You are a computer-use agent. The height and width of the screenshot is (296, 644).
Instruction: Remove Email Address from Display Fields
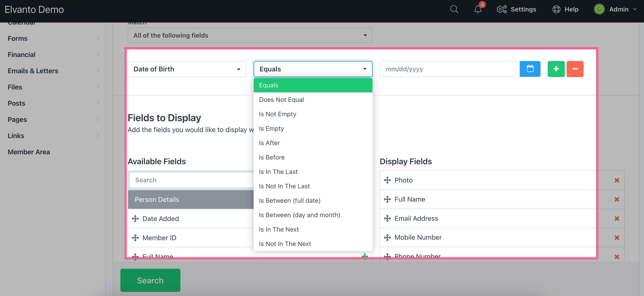(616, 219)
